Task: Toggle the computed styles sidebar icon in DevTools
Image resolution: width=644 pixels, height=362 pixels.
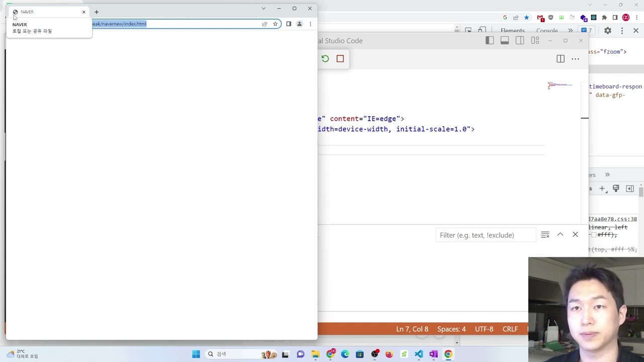Action: pyautogui.click(x=630, y=189)
